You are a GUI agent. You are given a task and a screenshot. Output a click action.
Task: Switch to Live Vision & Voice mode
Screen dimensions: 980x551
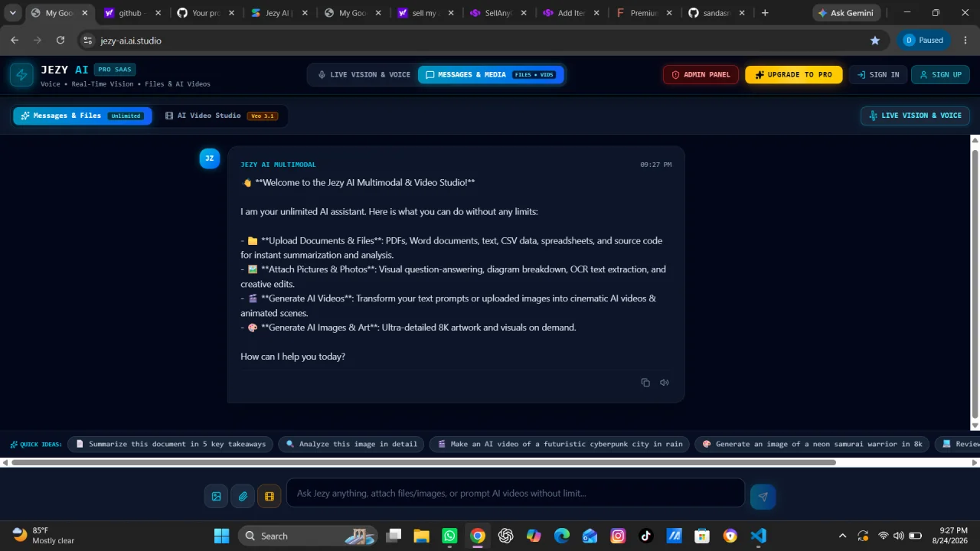364,75
